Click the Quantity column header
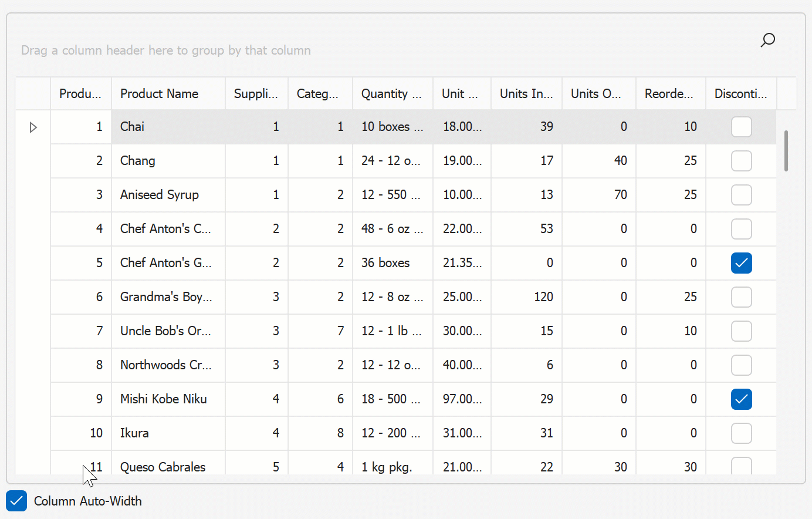Image resolution: width=812 pixels, height=519 pixels. [392, 94]
